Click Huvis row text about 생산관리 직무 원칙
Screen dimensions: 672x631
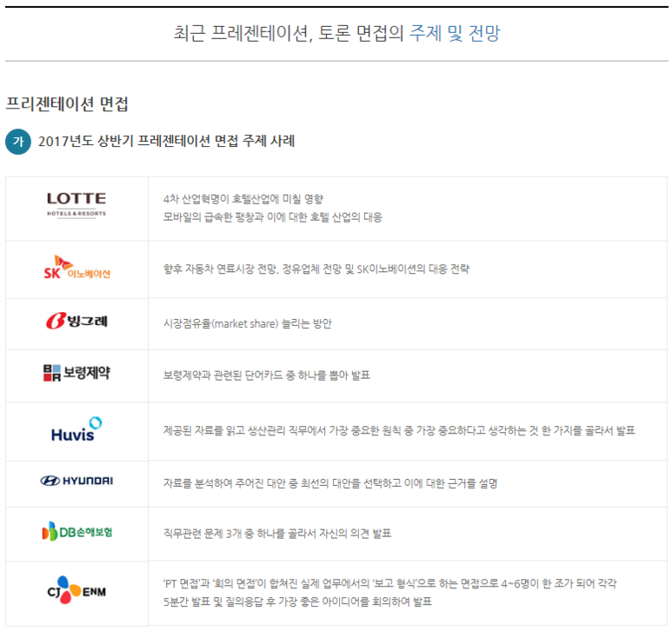click(399, 430)
